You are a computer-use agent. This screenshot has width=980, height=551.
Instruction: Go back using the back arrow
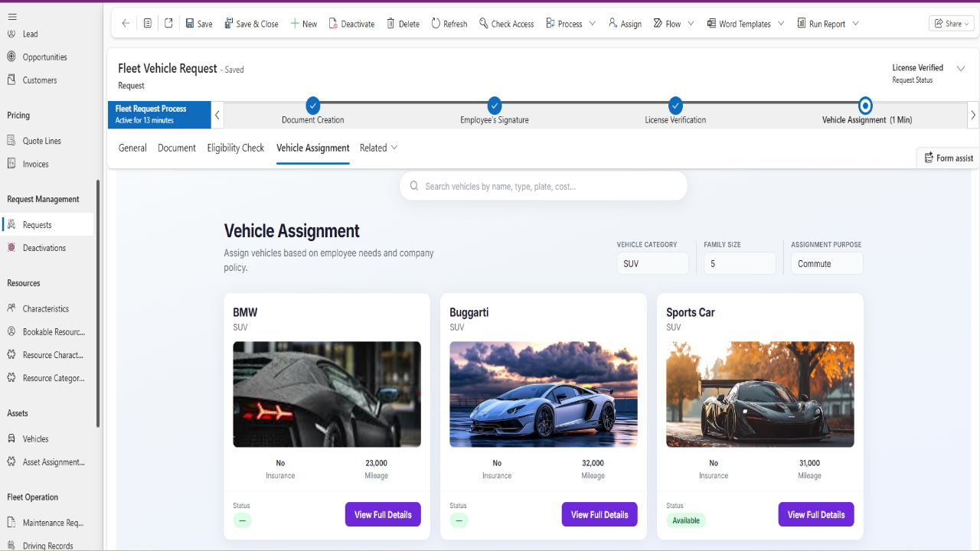pyautogui.click(x=126, y=24)
